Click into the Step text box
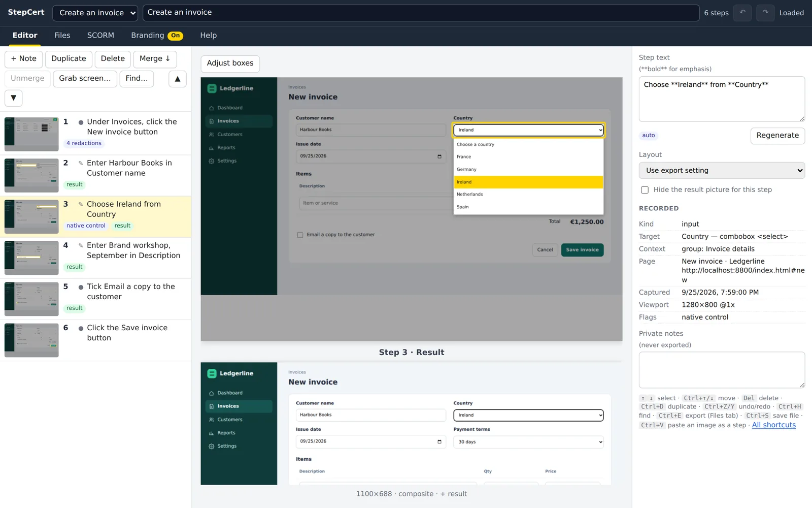Screen dimensions: 812x508 coord(722,99)
